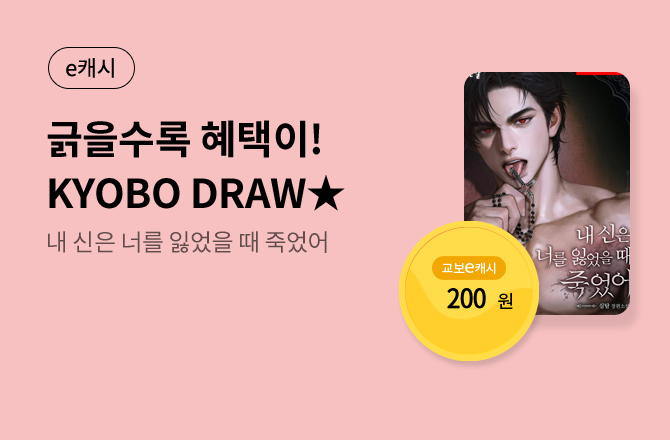The image size is (670, 440).
Task: Click the word KYOBO in the title
Action: (113, 194)
